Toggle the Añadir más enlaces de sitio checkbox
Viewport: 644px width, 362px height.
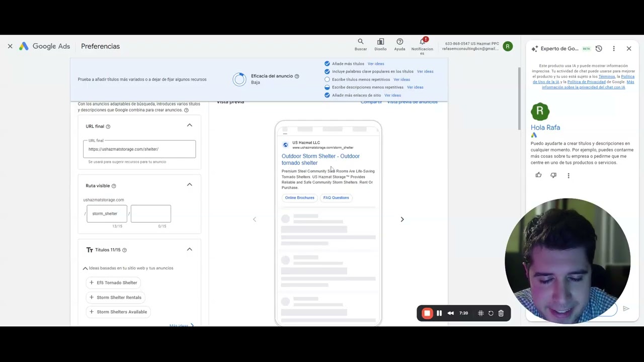(327, 95)
